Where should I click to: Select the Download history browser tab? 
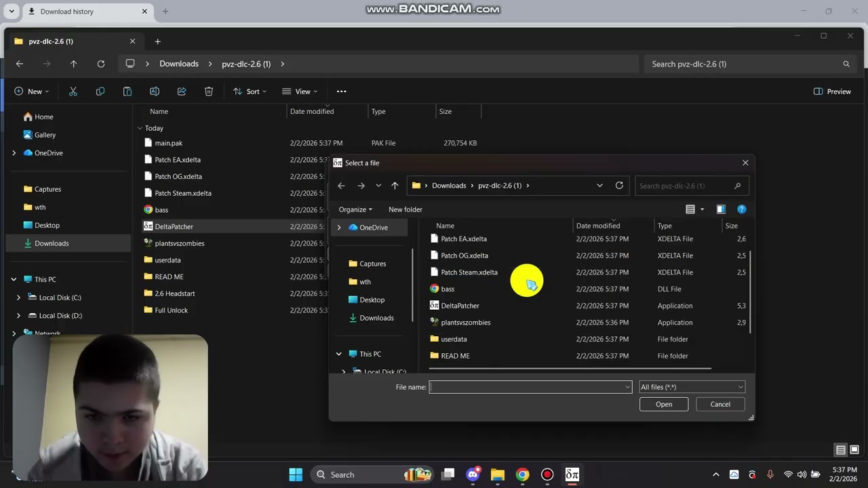[x=88, y=12]
